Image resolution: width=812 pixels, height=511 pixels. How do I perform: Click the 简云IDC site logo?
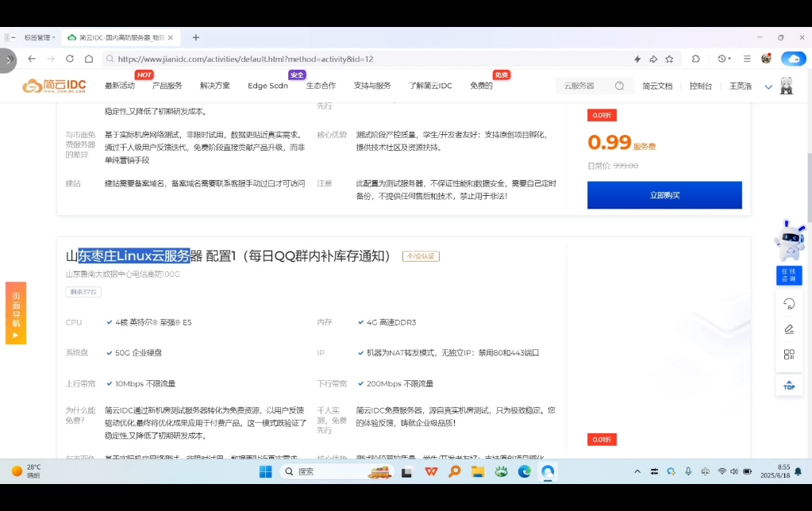pyautogui.click(x=55, y=86)
